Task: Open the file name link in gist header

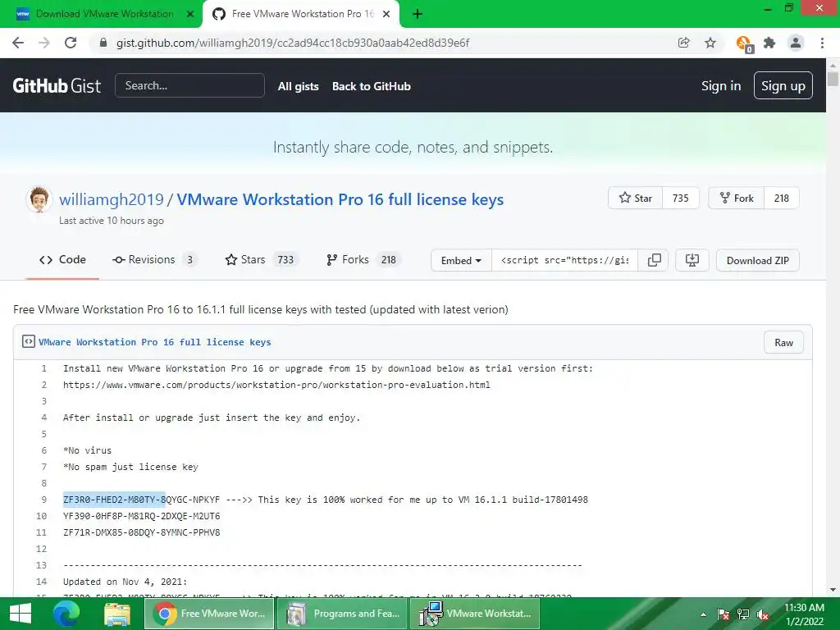Action: click(155, 342)
